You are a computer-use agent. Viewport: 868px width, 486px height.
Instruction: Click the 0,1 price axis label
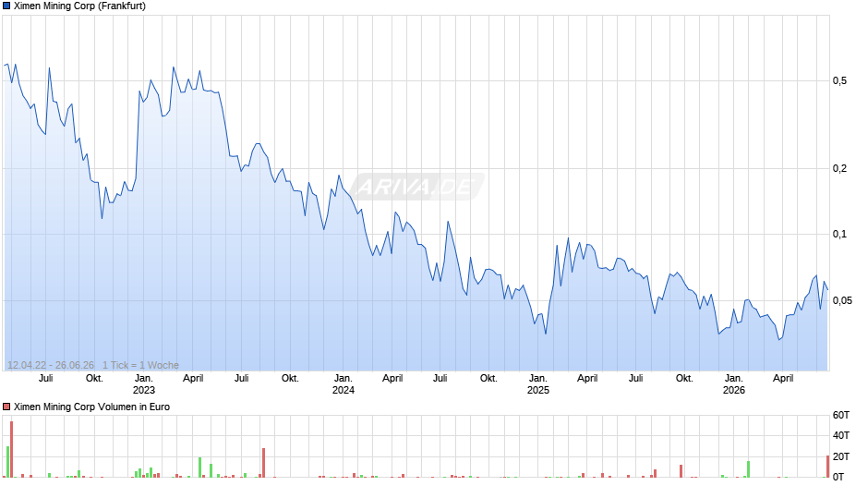839,235
